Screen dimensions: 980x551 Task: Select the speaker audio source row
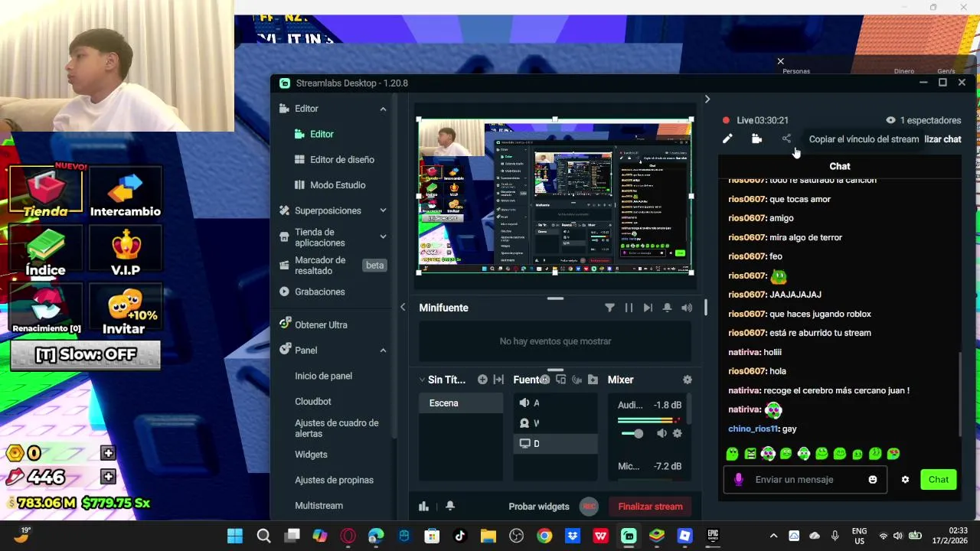(x=555, y=403)
